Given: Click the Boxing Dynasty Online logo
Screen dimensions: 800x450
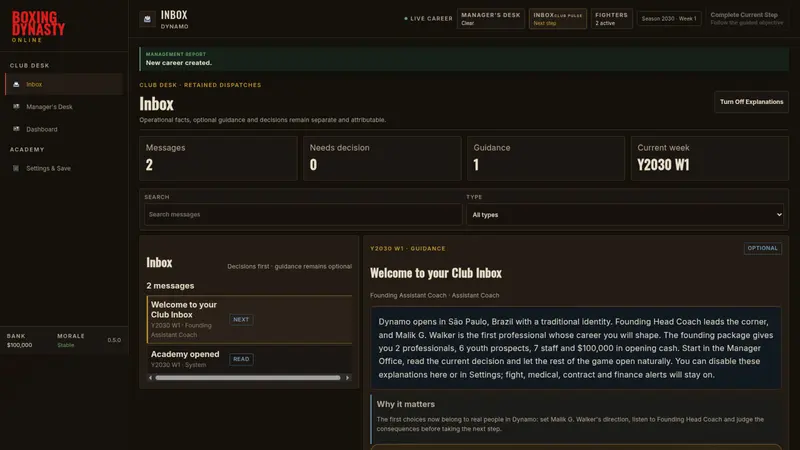Looking at the screenshot, I should tap(38, 27).
